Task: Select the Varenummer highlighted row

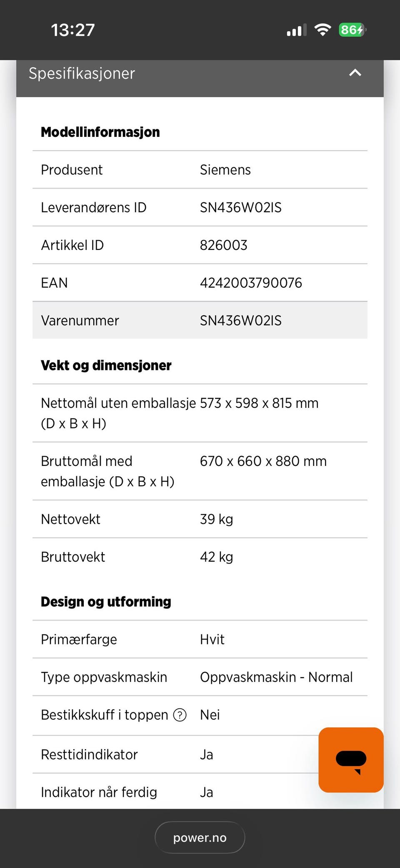Action: 200,320
